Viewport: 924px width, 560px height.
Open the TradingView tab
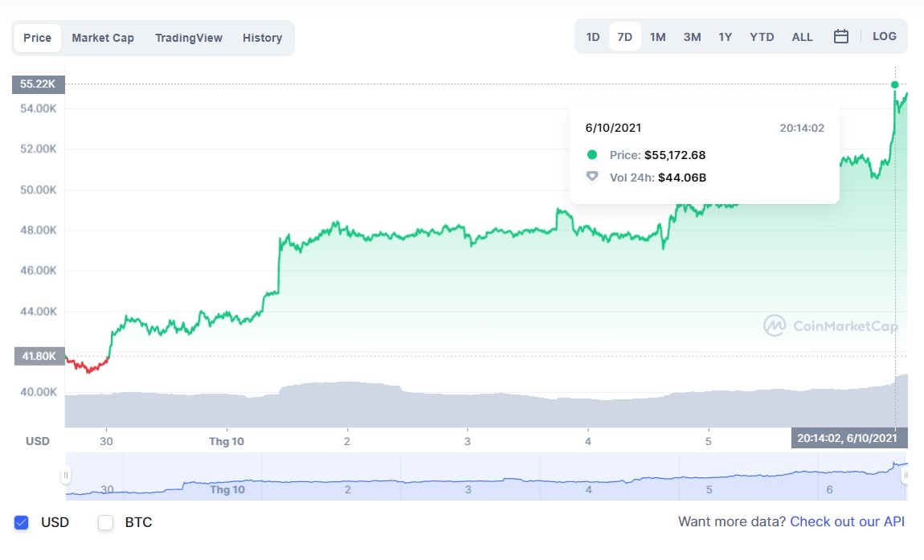click(189, 38)
